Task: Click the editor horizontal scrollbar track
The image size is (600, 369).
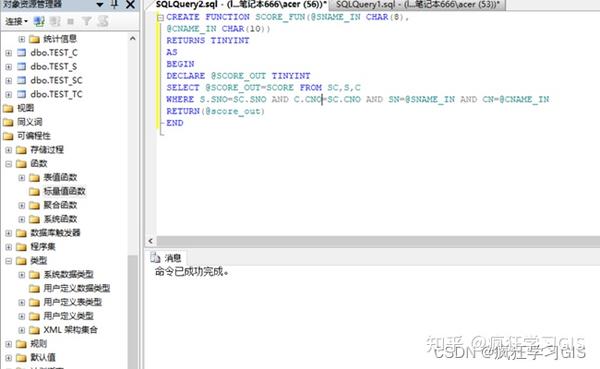Action: tap(378, 241)
